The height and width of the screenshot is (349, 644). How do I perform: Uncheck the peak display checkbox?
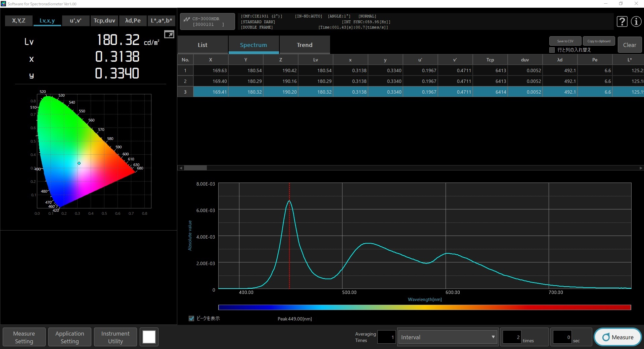point(191,318)
